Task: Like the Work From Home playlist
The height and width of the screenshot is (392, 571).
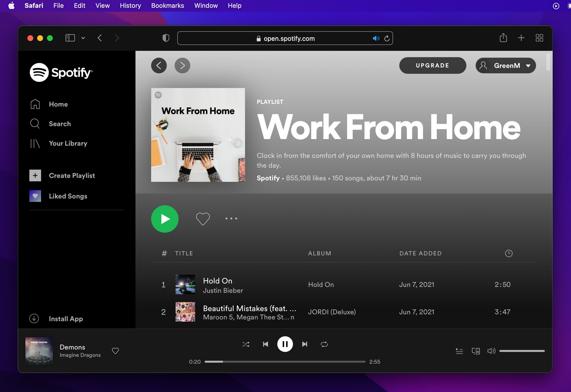Action: [202, 218]
